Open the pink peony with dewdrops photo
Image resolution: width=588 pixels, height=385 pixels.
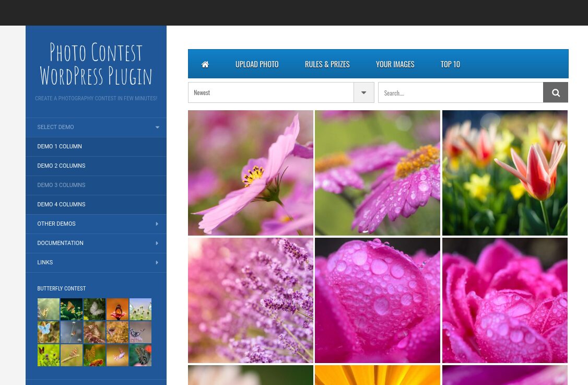(505, 300)
